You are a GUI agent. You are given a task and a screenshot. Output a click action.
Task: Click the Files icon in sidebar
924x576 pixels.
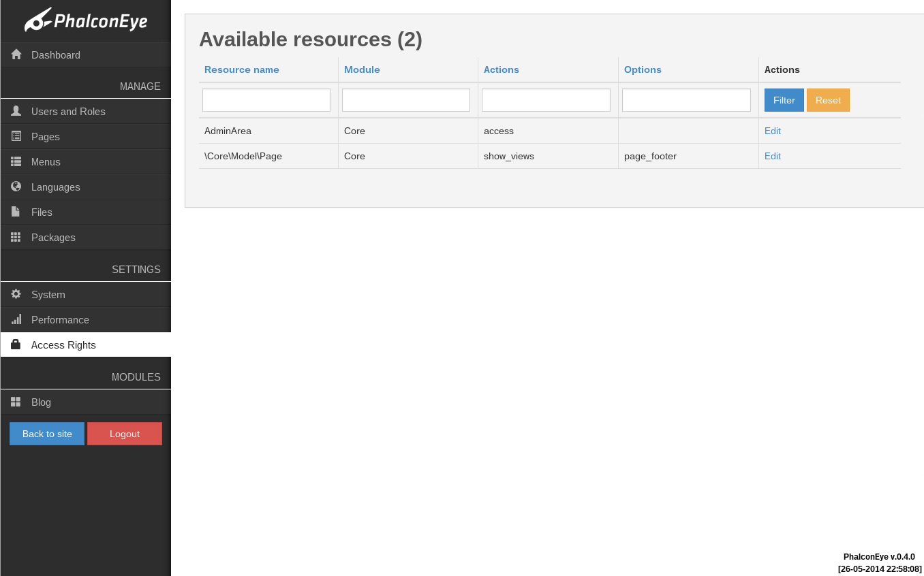pyautogui.click(x=16, y=212)
